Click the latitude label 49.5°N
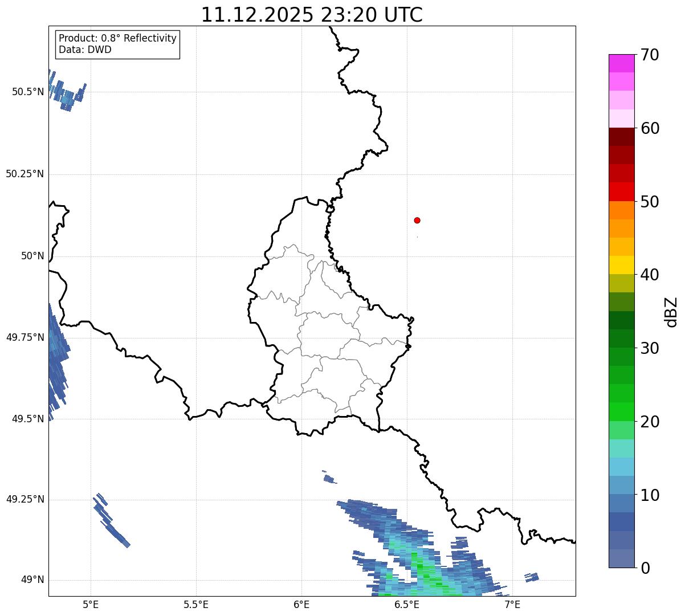Image resolution: width=685 pixels, height=616 pixels. (28, 419)
